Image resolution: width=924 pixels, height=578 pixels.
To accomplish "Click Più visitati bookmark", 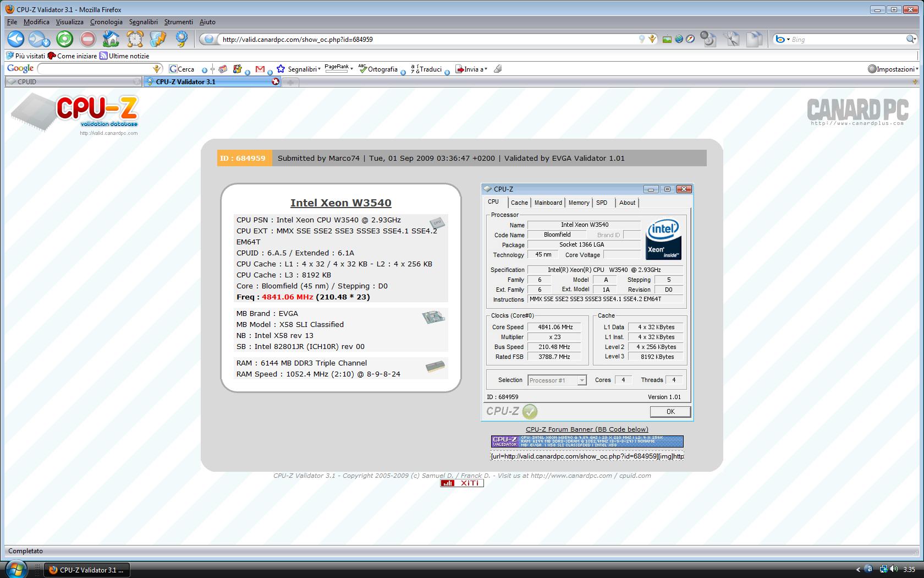I will pyautogui.click(x=25, y=56).
